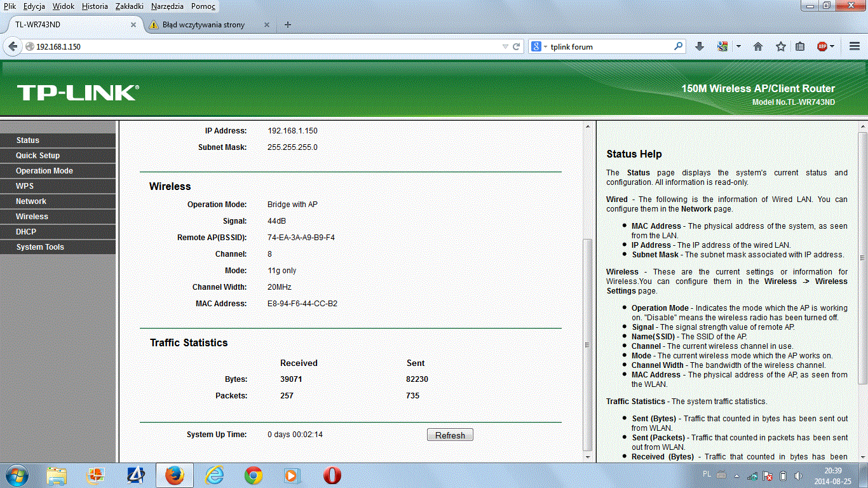Reload the page with the refresh icon
The height and width of the screenshot is (488, 868).
(x=517, y=46)
